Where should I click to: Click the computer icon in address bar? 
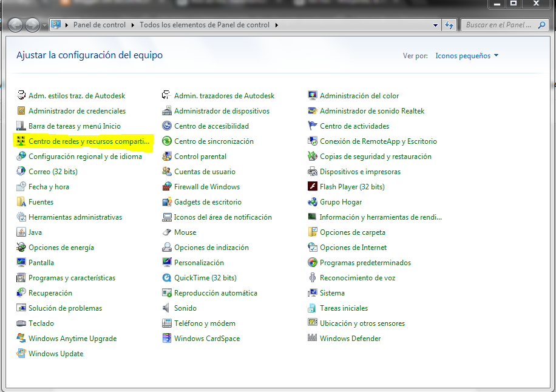click(x=56, y=24)
